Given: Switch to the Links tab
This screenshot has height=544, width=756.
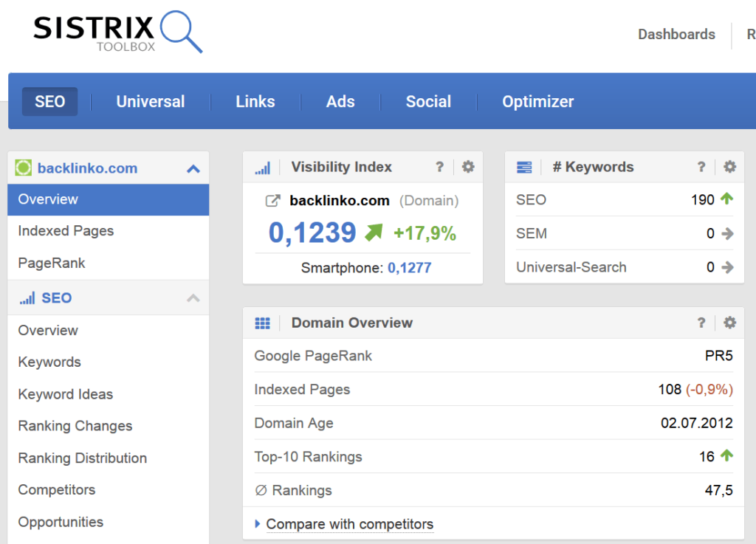Looking at the screenshot, I should 255,102.
